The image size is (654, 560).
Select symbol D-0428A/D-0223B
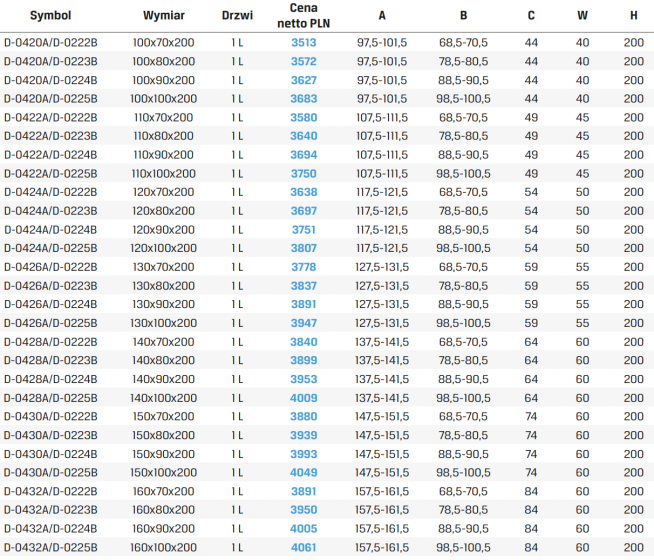point(50,360)
